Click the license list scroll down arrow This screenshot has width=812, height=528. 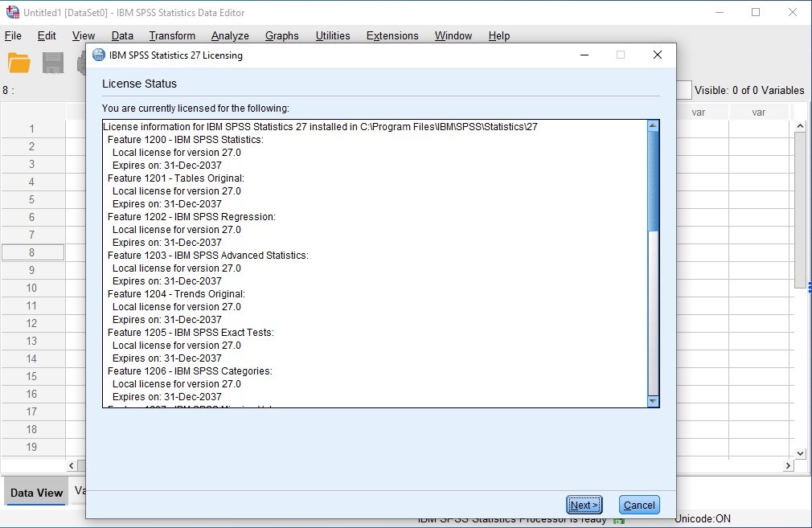pos(653,401)
